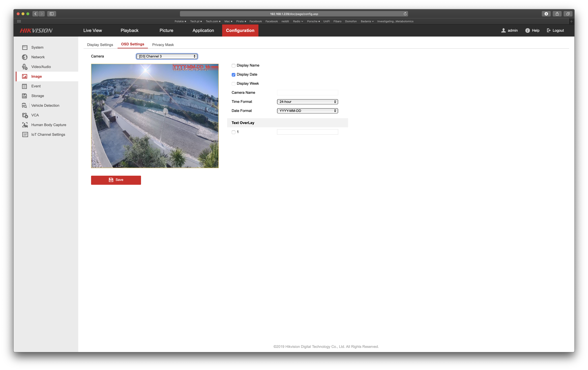Uncheck the Display Date checkbox
588x370 pixels.
pos(233,75)
